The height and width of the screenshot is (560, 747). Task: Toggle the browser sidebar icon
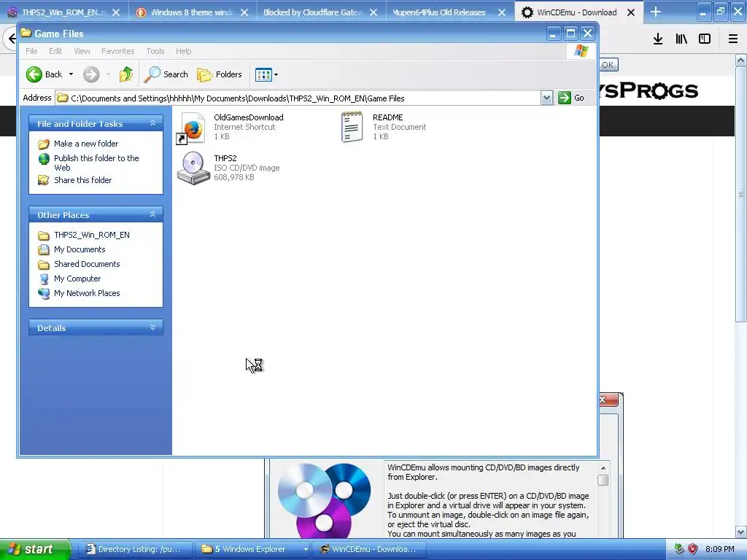(705, 39)
